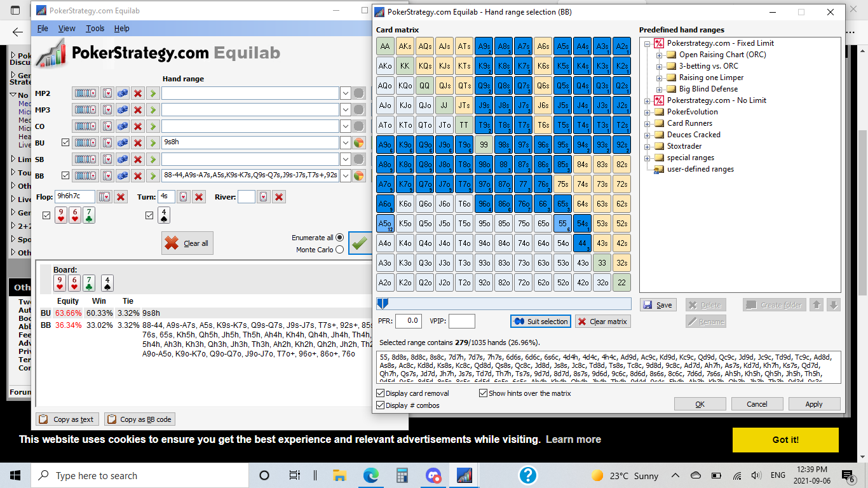
Task: Click the green arrow in the CO row
Action: (x=153, y=126)
